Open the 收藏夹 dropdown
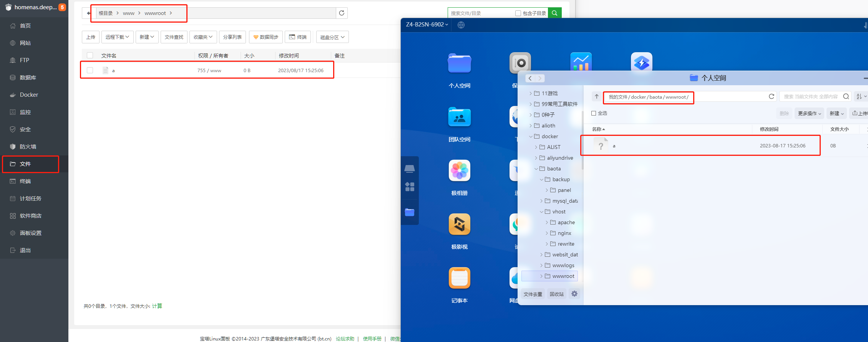 [x=203, y=37]
